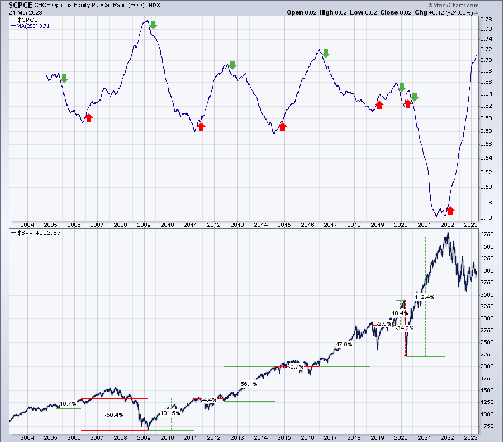Click 0.46 on the put/call ratio axis

[x=486, y=217]
